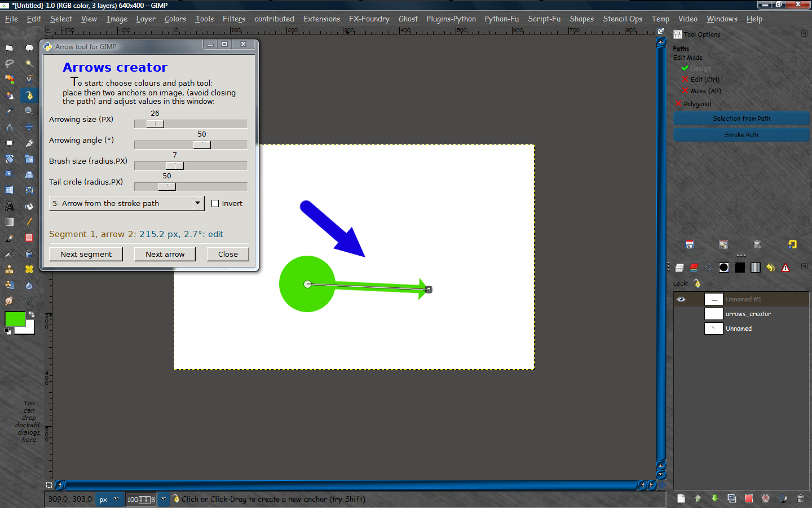
Task: Select the arrows_creator layer
Action: click(742, 314)
